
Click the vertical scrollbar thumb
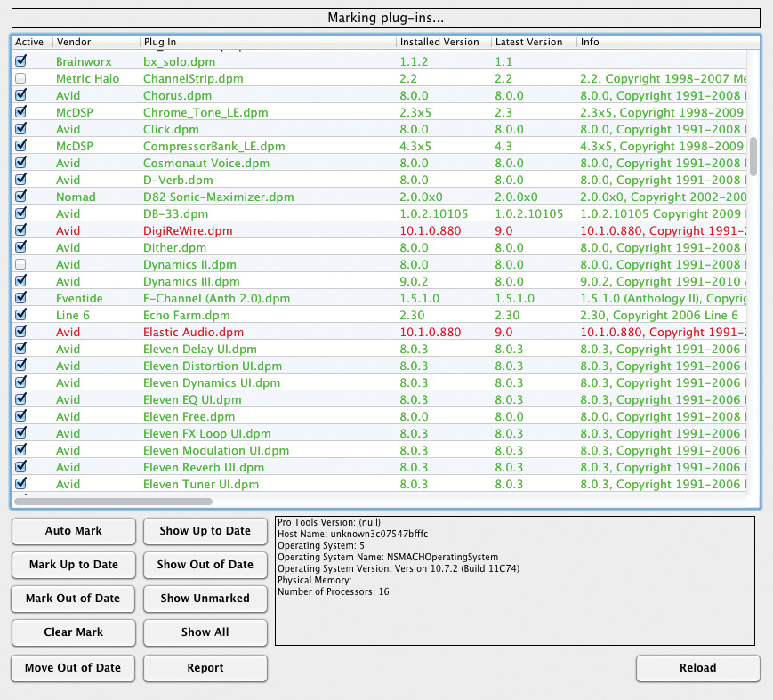(x=753, y=157)
